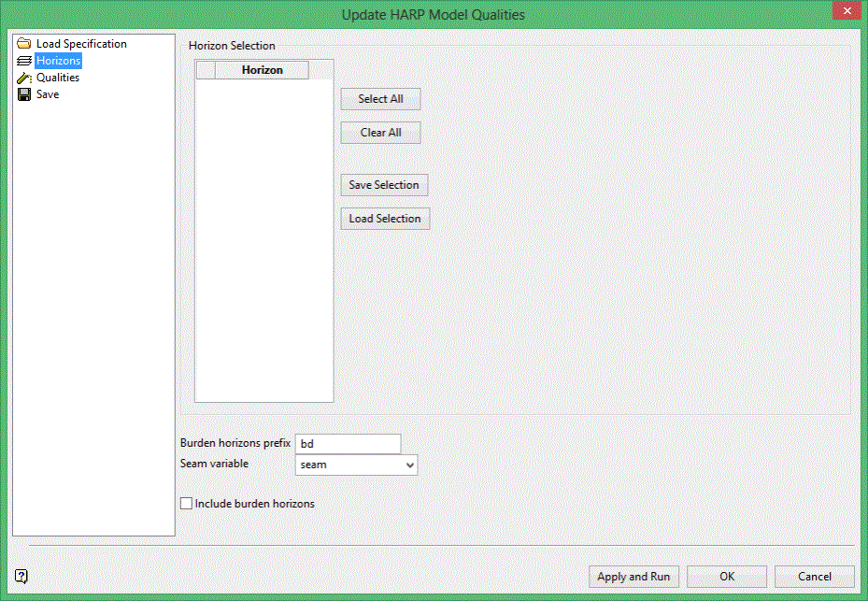Click the Select All button
The image size is (868, 601).
[380, 99]
